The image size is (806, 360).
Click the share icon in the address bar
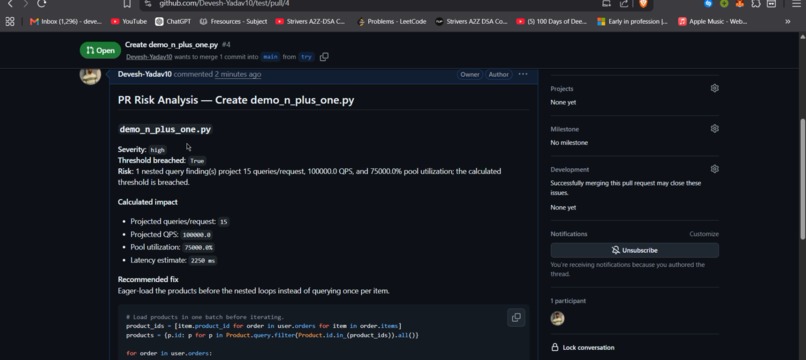pyautogui.click(x=624, y=4)
